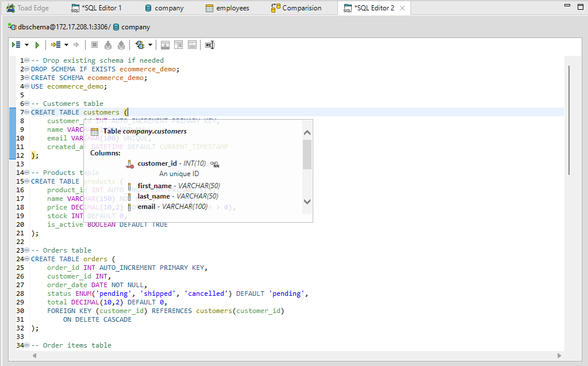Click the RE rename/refactor icon

(x=210, y=45)
